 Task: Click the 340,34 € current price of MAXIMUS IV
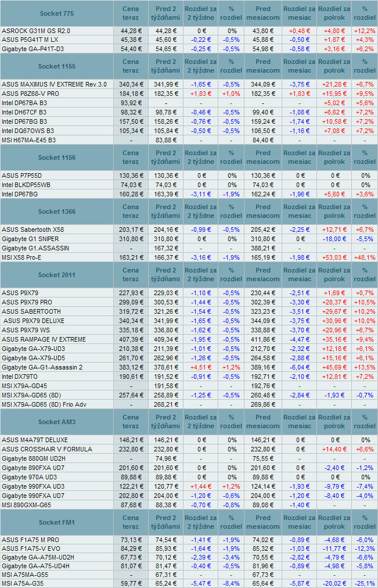coord(131,84)
